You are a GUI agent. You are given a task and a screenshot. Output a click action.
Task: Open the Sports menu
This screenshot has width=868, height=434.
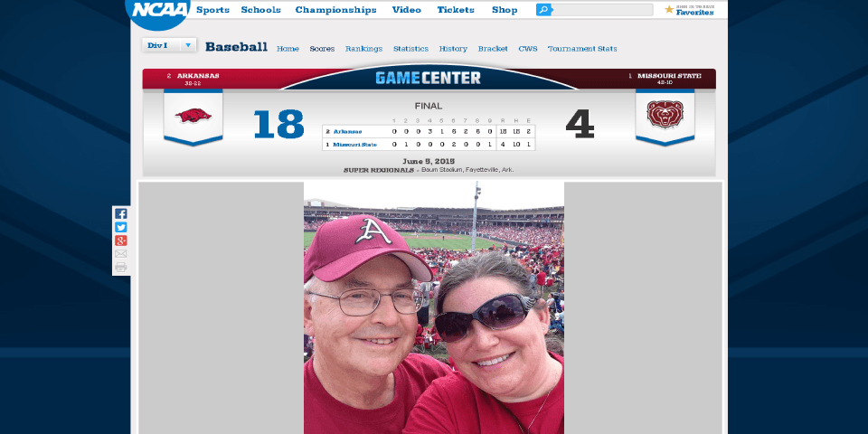pyautogui.click(x=212, y=10)
